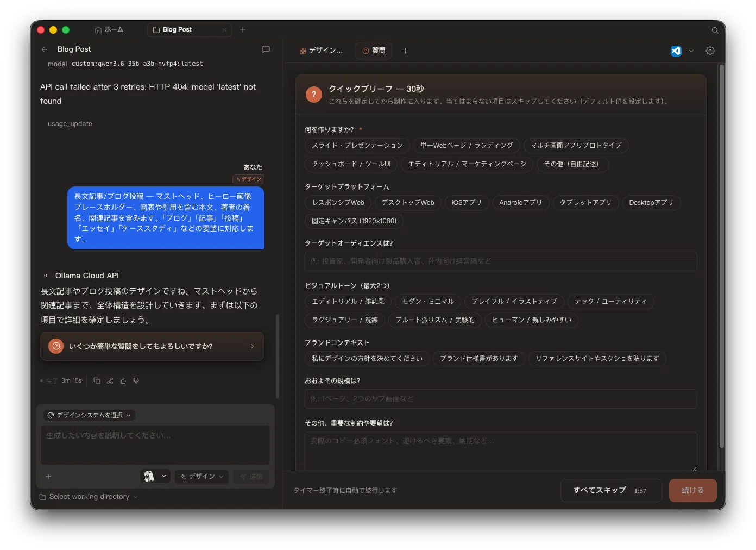
Task: Click the right panel vertical scrollbar
Action: [x=722, y=255]
